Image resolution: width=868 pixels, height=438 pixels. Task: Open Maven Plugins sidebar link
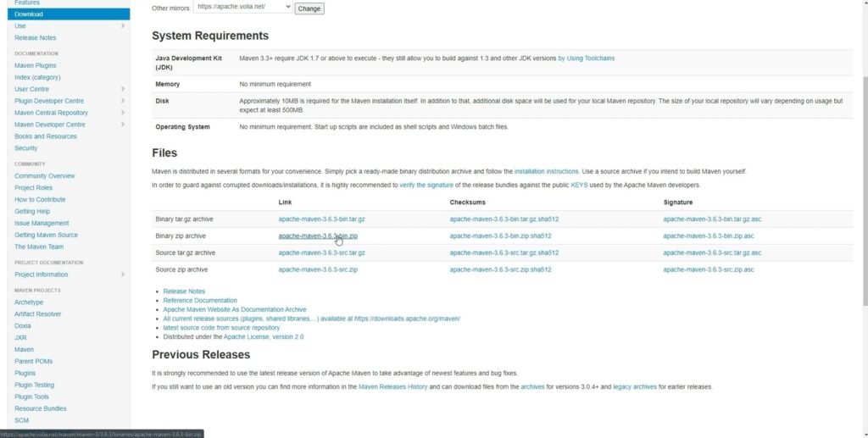pos(35,65)
